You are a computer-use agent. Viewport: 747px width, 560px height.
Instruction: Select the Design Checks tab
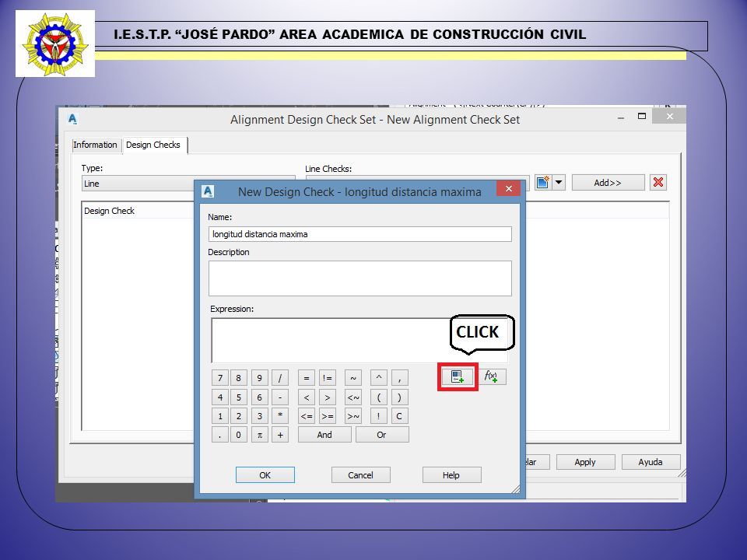pos(153,145)
